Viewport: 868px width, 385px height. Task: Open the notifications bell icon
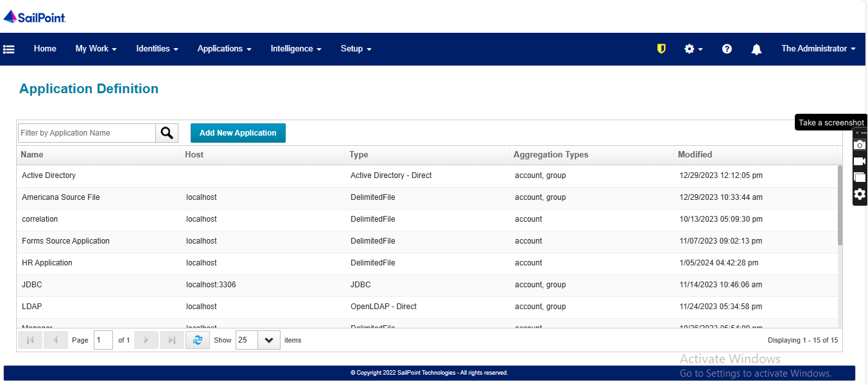pos(757,49)
